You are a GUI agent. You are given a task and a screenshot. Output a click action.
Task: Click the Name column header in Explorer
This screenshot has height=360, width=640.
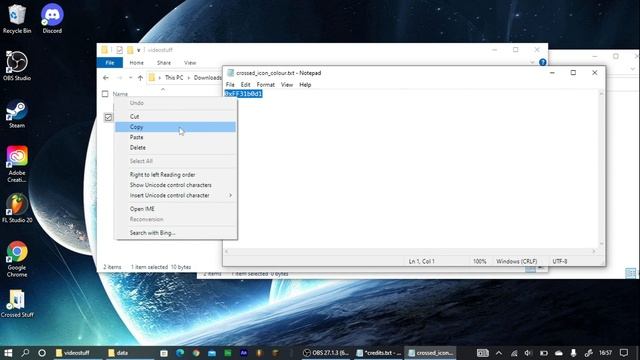click(120, 94)
